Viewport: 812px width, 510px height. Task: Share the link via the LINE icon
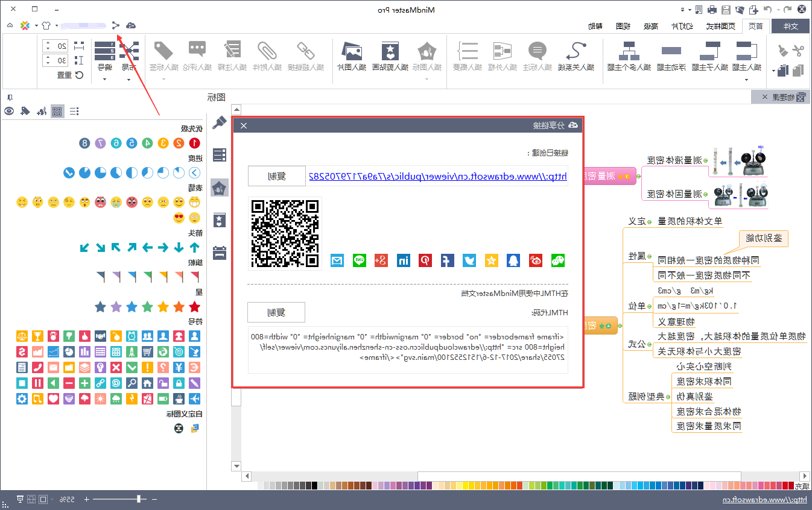pos(359,260)
